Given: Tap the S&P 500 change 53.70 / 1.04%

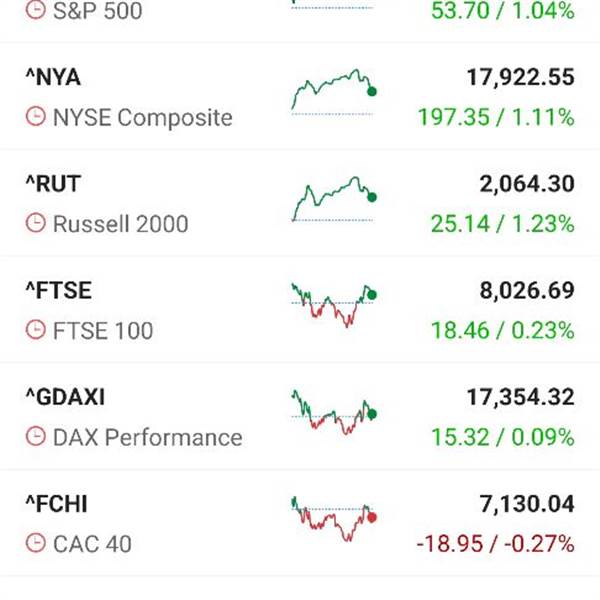Looking at the screenshot, I should [x=503, y=10].
